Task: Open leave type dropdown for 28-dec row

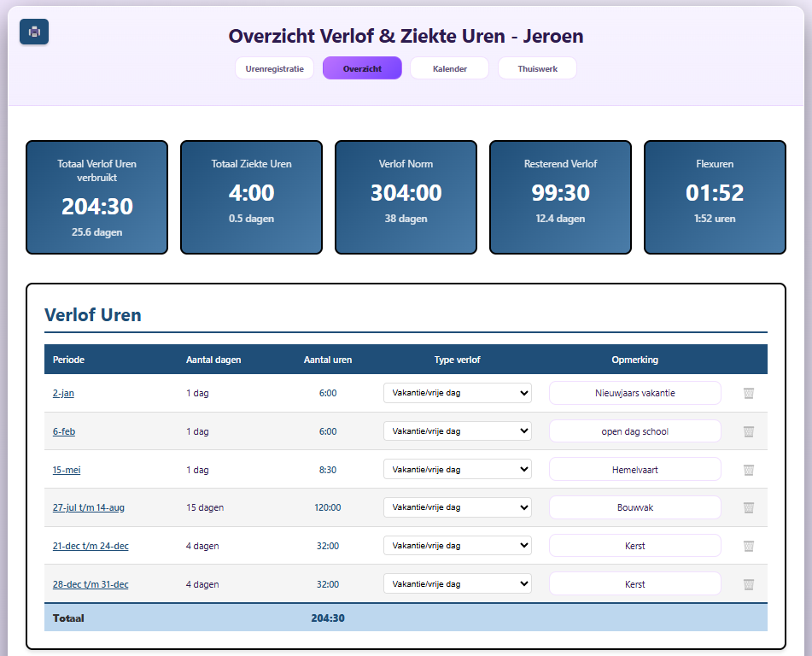Action: [457, 584]
